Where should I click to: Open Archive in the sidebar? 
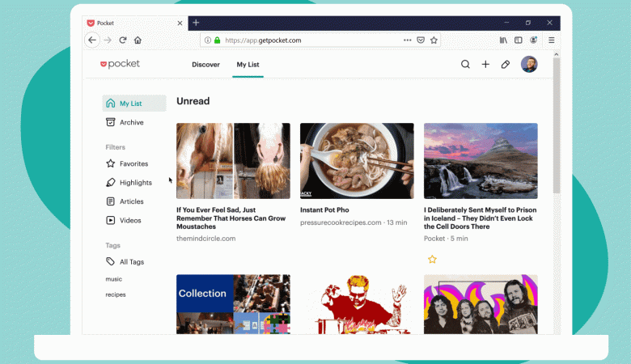[x=131, y=122]
